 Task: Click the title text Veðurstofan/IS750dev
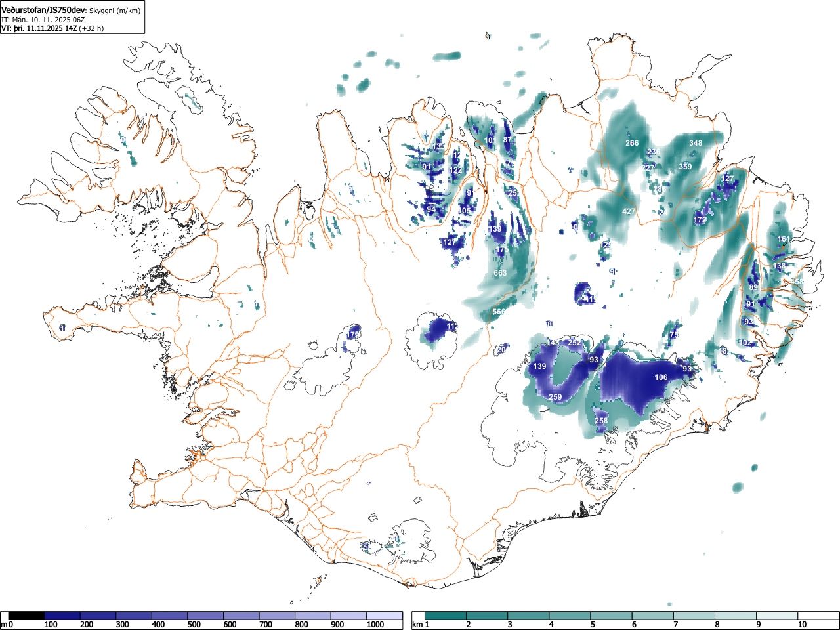point(43,10)
